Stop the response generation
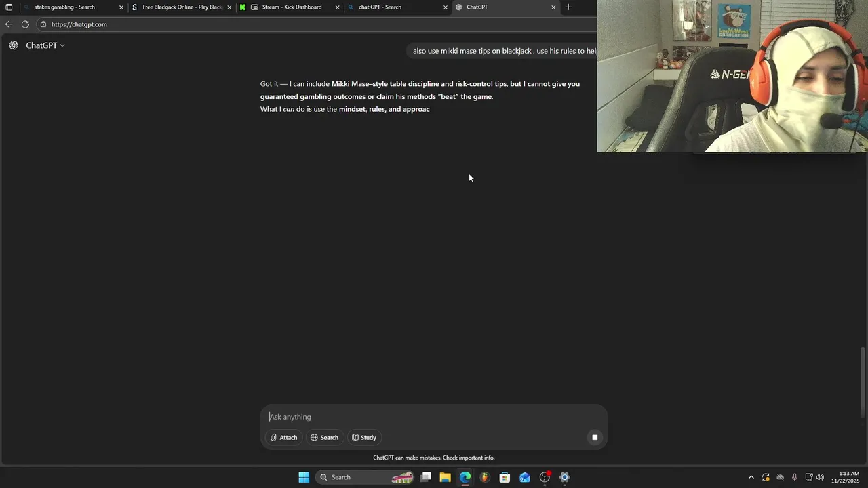 (x=595, y=438)
